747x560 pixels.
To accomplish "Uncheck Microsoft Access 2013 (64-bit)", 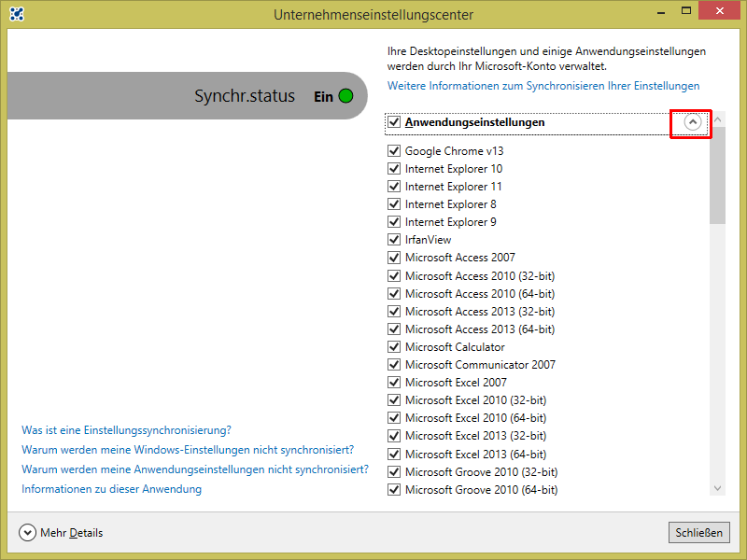I will [x=394, y=329].
